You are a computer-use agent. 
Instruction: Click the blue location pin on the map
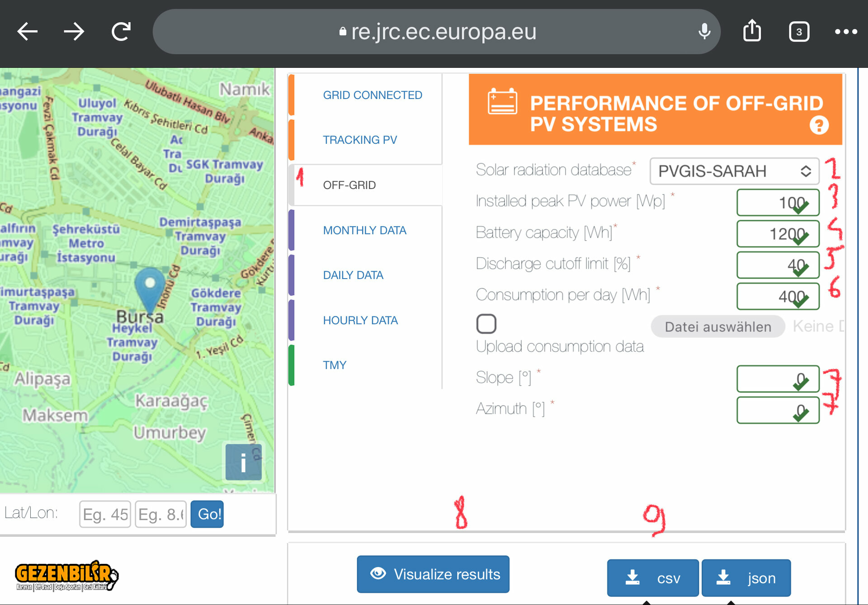click(150, 287)
